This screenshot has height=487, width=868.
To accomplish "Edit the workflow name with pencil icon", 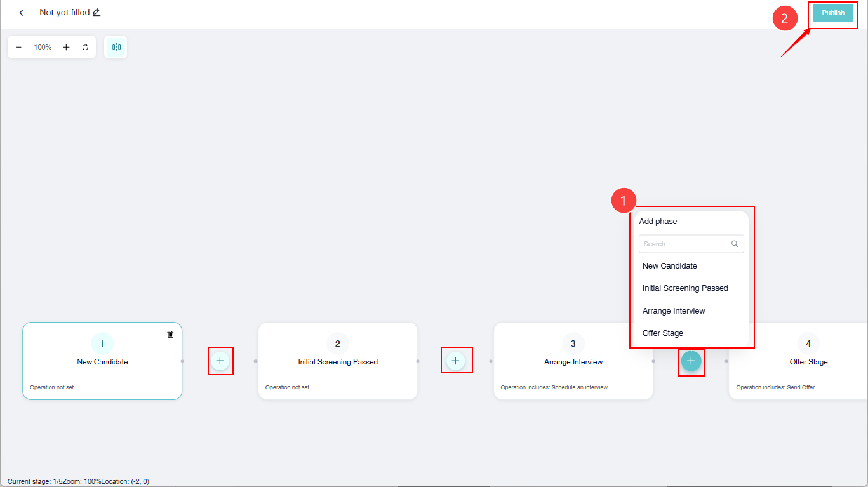I will (x=97, y=12).
